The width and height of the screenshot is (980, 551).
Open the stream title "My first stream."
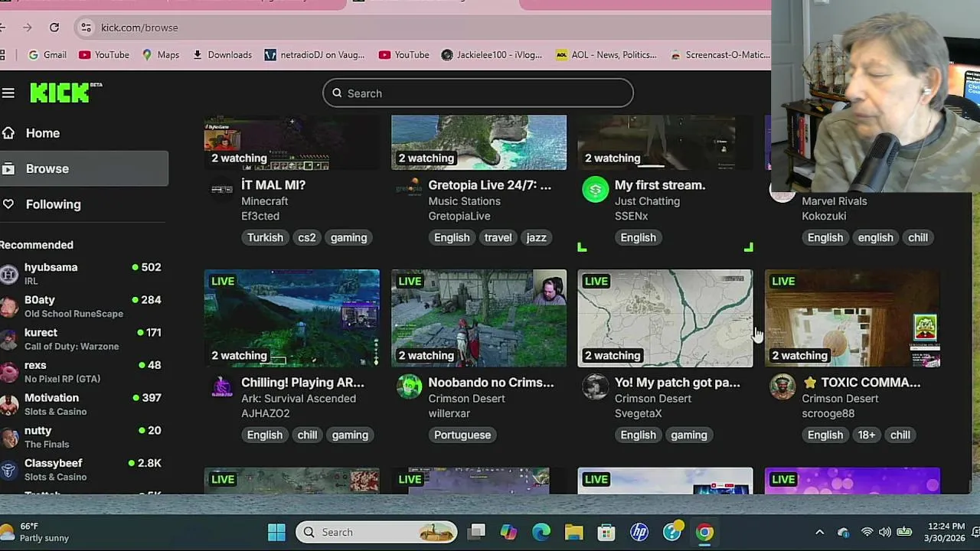(x=660, y=185)
